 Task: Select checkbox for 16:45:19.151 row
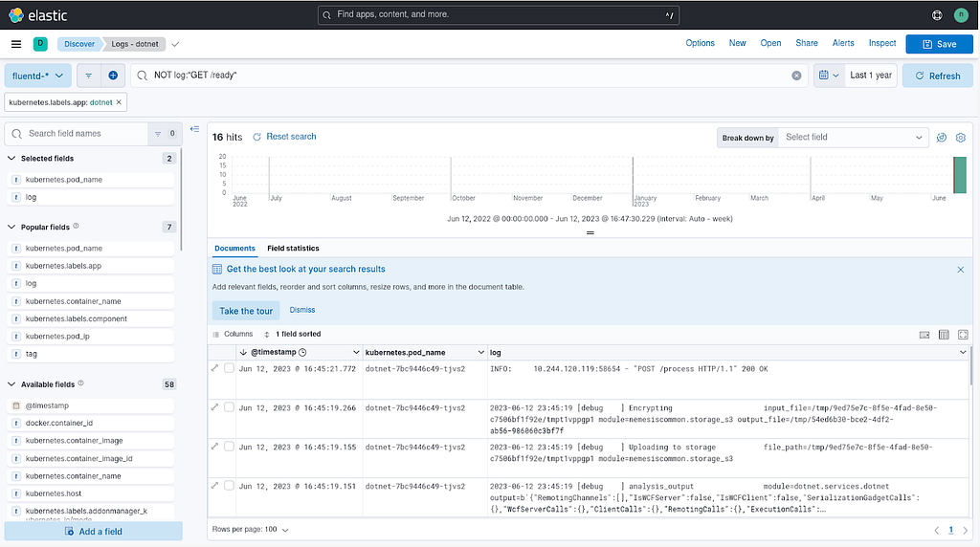click(x=230, y=485)
